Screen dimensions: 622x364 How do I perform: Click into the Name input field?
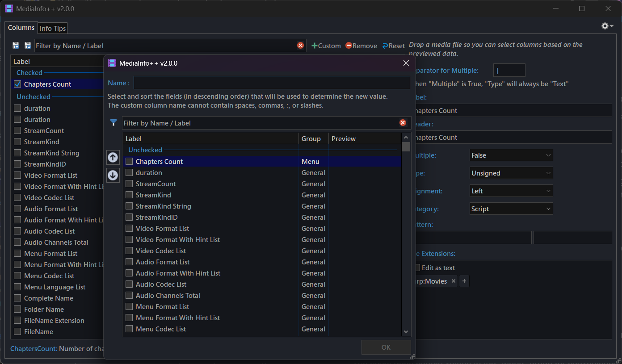pos(272,83)
